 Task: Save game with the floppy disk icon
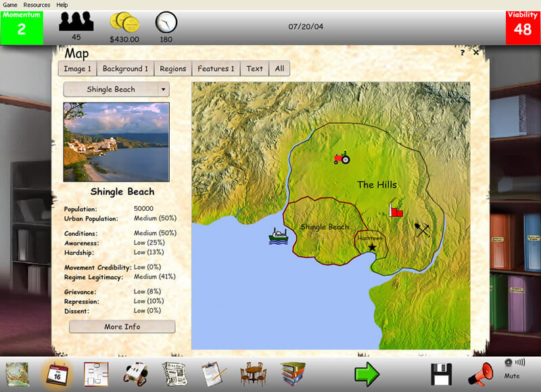tap(441, 374)
